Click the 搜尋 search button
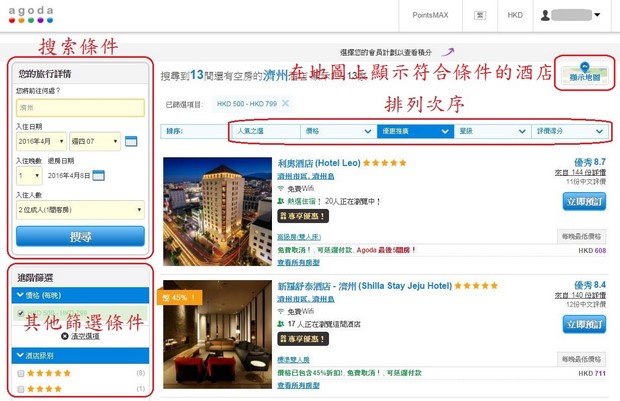Screen dimensions: 620x401 click(x=80, y=236)
